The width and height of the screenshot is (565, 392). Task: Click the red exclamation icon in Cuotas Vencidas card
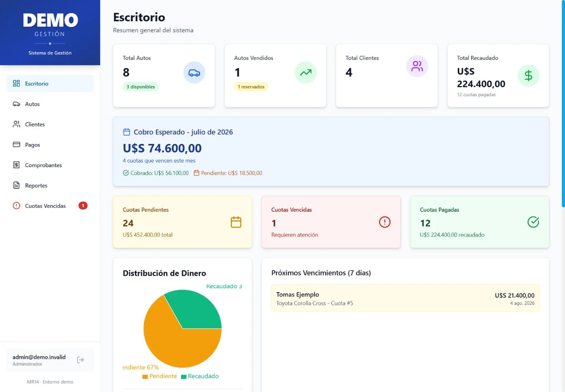click(385, 222)
